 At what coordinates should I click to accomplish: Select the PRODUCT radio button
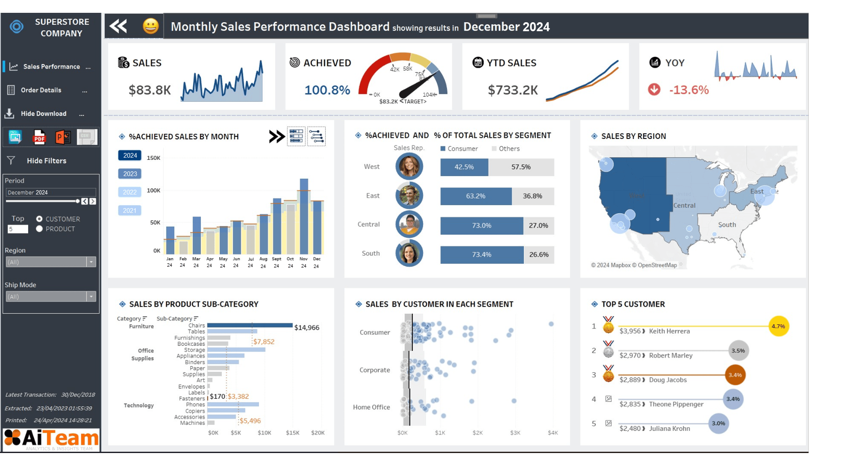coord(39,229)
